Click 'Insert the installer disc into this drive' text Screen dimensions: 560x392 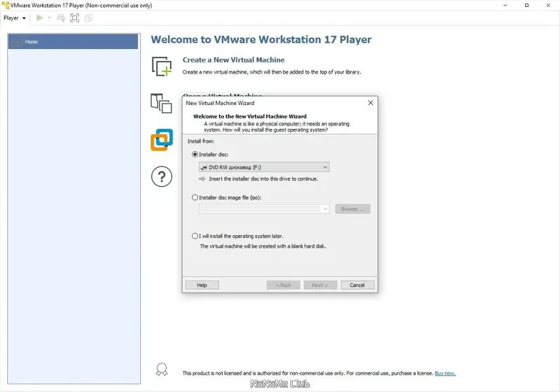click(263, 179)
